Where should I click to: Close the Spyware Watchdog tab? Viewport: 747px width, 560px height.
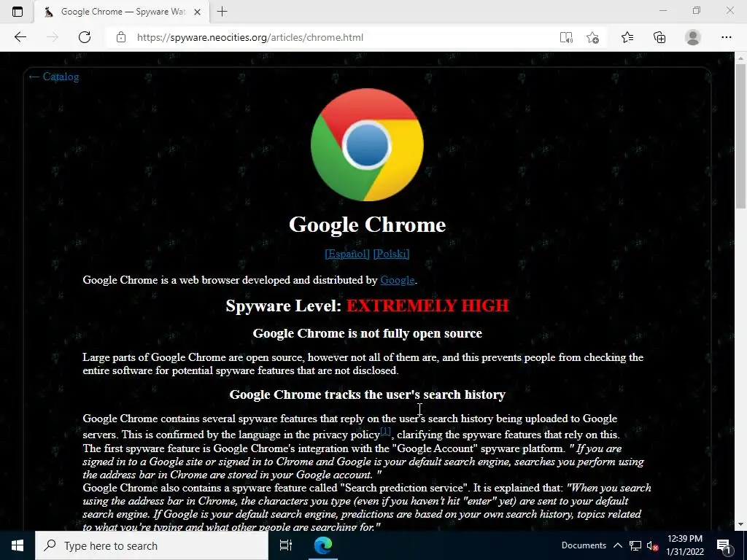[x=197, y=12]
